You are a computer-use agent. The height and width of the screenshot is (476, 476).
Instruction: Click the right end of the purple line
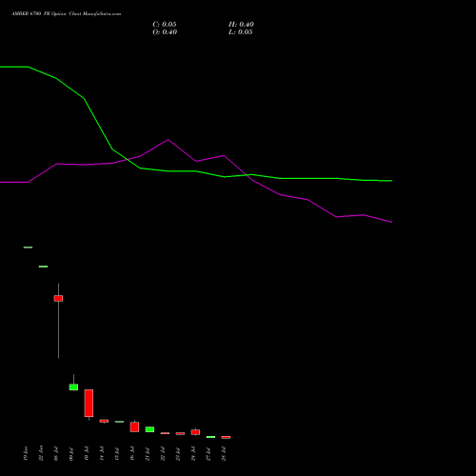click(x=392, y=222)
